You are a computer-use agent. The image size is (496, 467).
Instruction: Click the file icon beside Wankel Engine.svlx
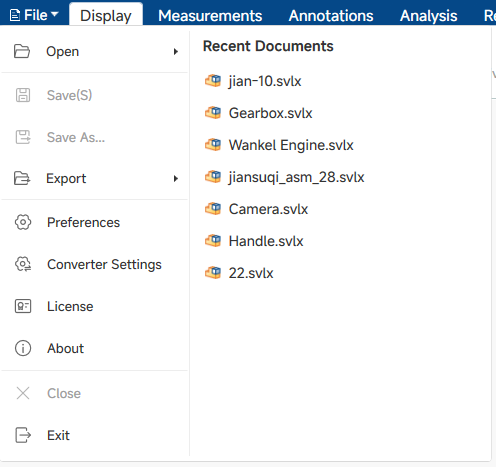213,145
